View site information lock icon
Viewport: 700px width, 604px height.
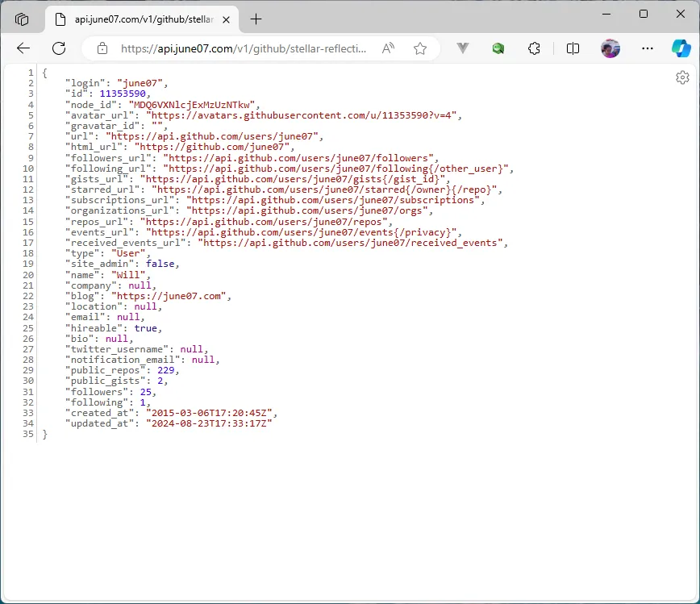102,48
